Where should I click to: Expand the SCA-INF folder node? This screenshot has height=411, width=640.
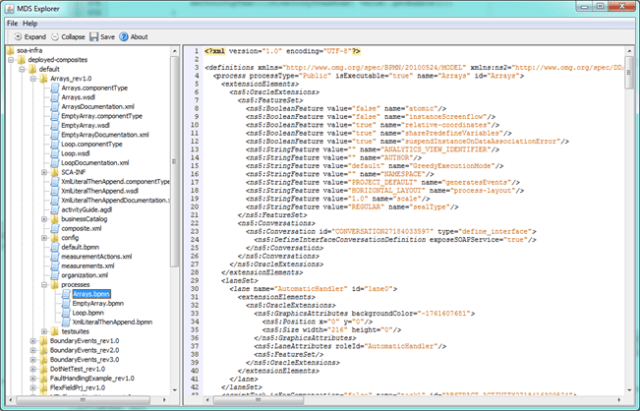(x=44, y=173)
